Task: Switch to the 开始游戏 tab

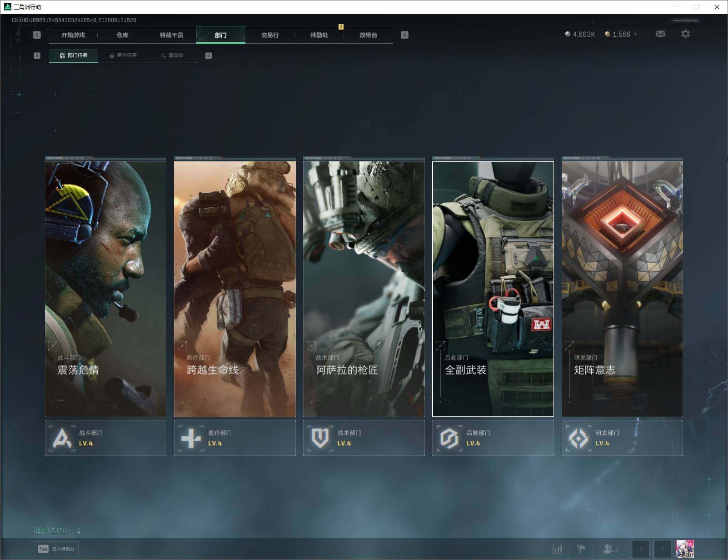Action: [73, 35]
